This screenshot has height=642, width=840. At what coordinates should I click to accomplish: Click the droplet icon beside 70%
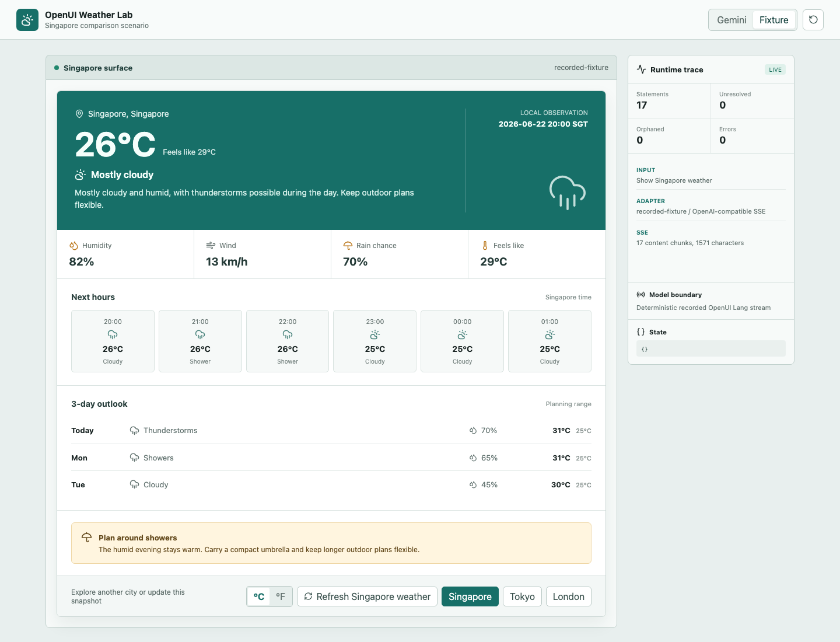tap(473, 431)
